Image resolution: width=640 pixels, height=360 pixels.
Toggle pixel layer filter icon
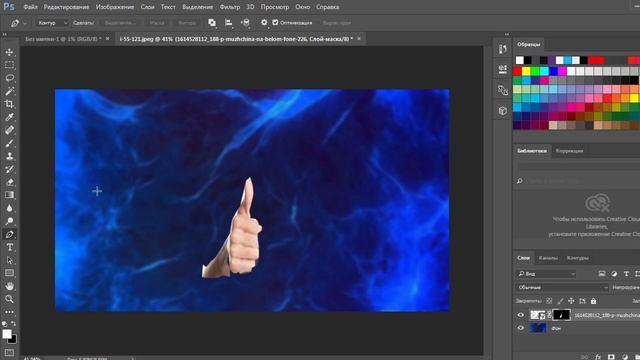pos(602,274)
